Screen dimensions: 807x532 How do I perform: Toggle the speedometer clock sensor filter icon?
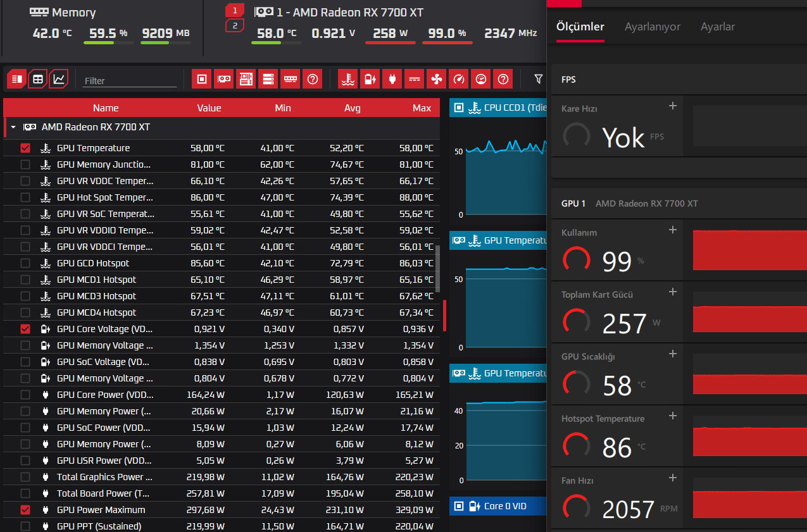459,79
